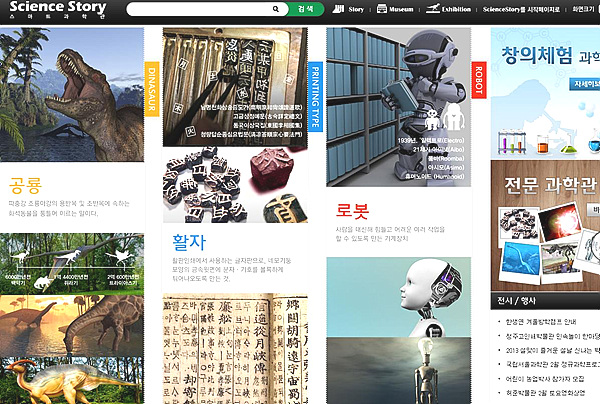Click the 화면크기 screen size link
The height and width of the screenshot is (404, 600).
point(583,9)
